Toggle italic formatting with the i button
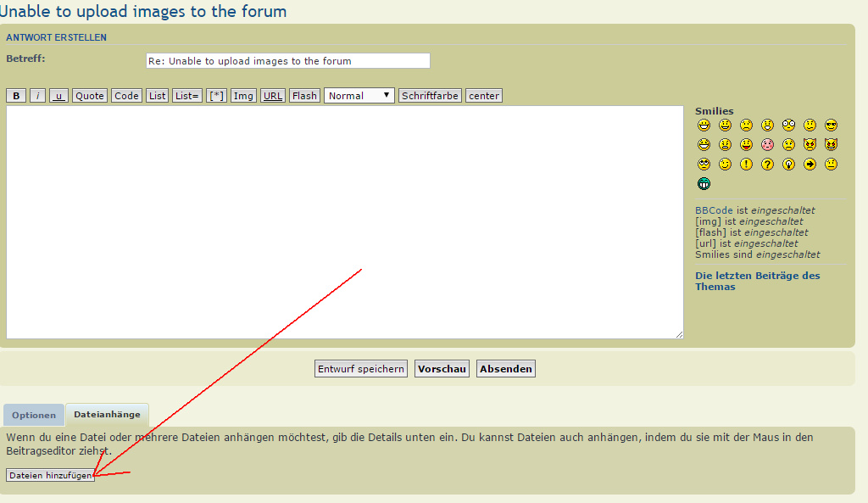Image resolution: width=868 pixels, height=503 pixels. 38,96
